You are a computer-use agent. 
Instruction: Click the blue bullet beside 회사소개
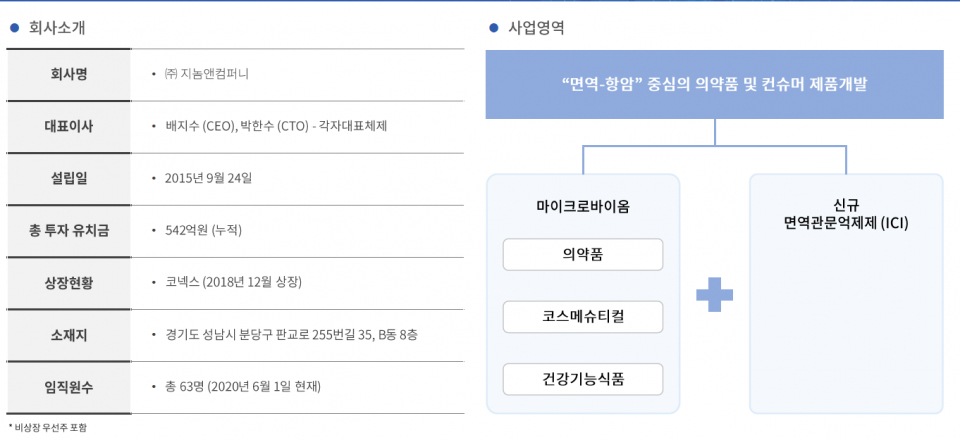pyautogui.click(x=15, y=28)
